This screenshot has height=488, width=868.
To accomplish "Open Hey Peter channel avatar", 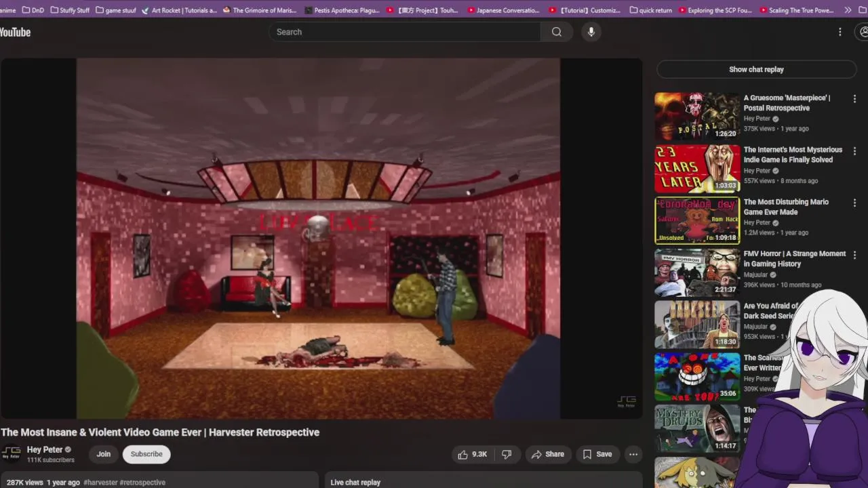I will 10,453.
